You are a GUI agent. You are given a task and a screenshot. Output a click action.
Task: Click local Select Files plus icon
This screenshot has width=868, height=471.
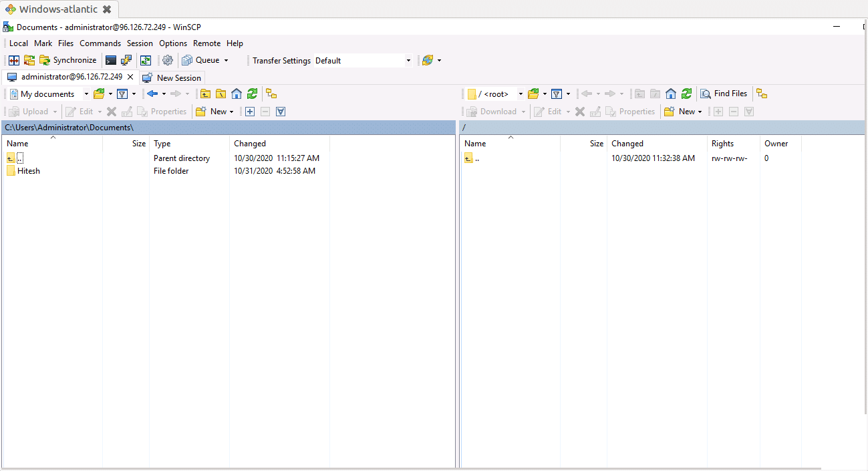point(250,112)
